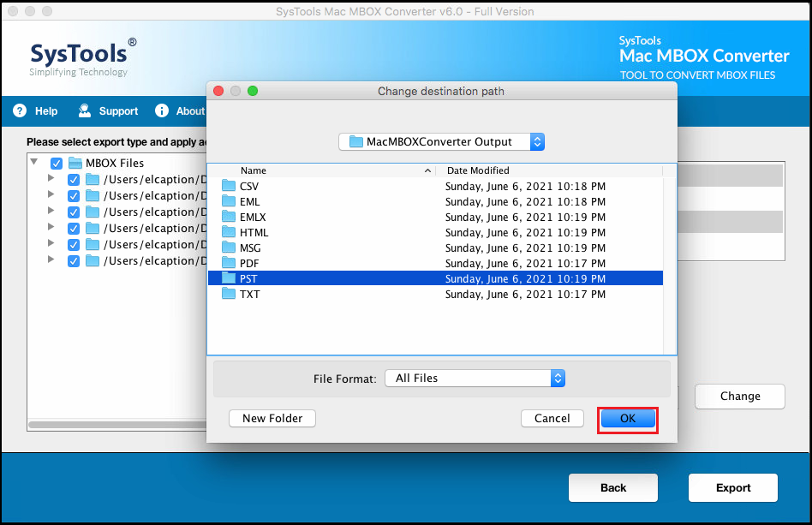This screenshot has width=812, height=525.
Task: Open the MacMBOXConverter Output path dropdown
Action: click(x=441, y=142)
